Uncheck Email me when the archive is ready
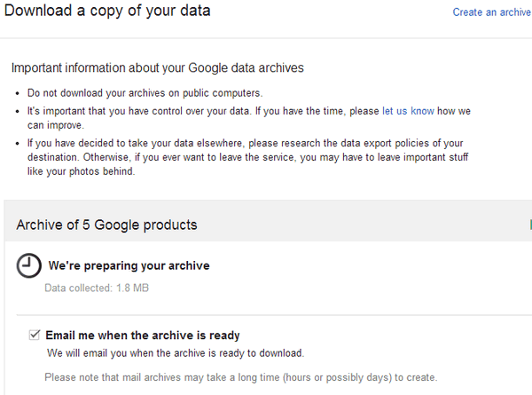The width and height of the screenshot is (532, 395). (35, 335)
